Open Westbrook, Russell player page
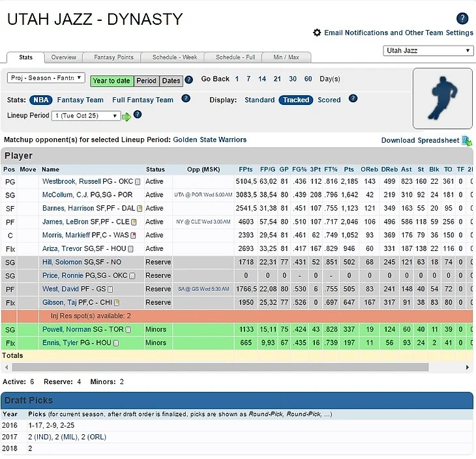The image size is (476, 459). 71,181
